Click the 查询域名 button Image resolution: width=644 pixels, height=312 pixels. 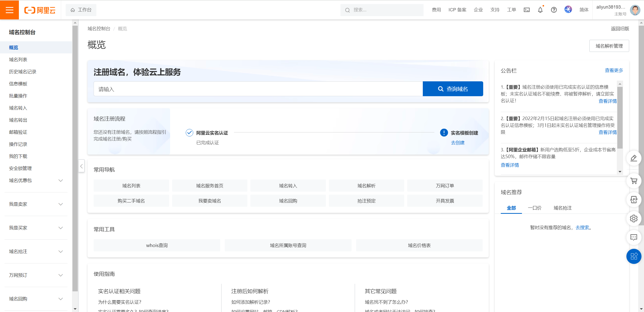tap(453, 89)
